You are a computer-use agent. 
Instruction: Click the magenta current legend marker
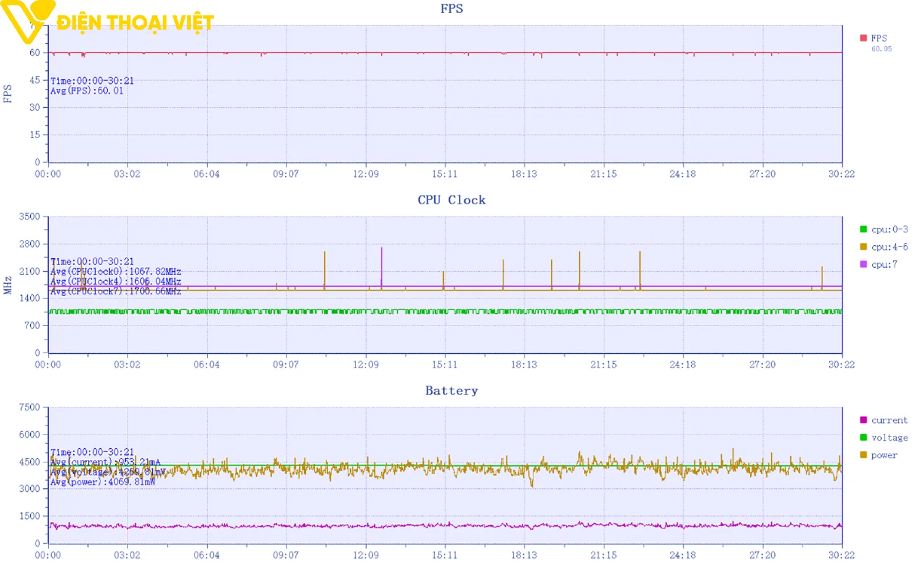[x=862, y=420]
